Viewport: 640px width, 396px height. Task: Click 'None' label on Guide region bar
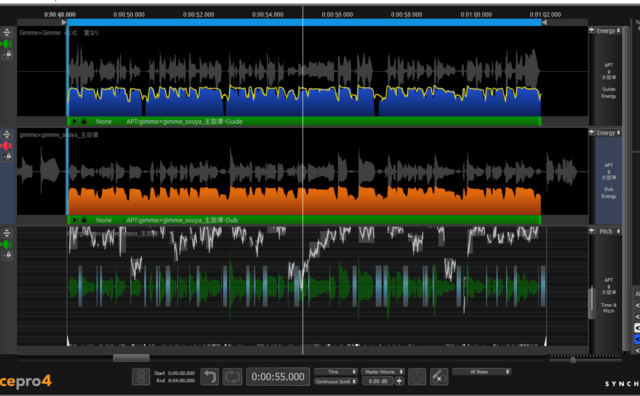[103, 121]
